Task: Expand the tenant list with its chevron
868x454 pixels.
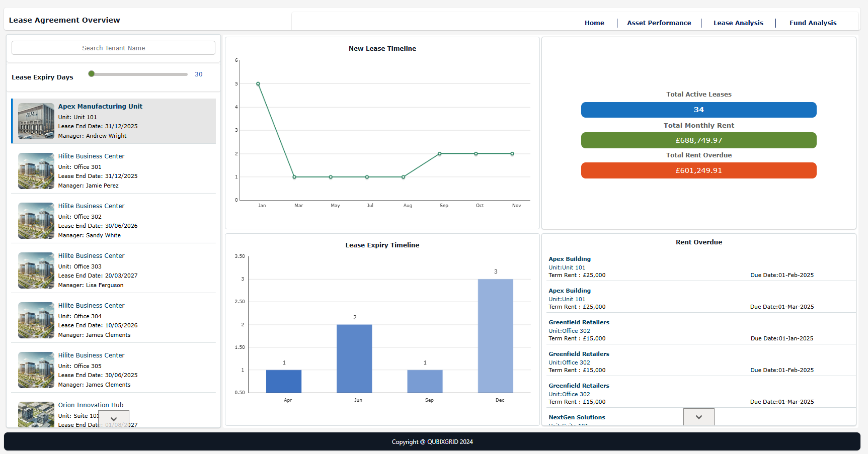Action: coord(113,419)
